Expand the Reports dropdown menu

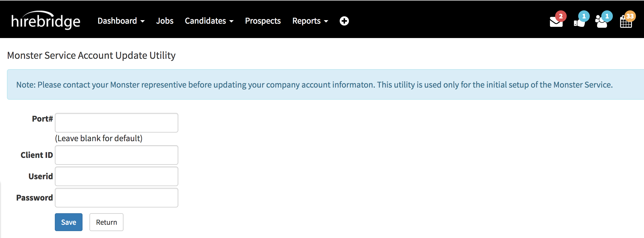[x=310, y=21]
